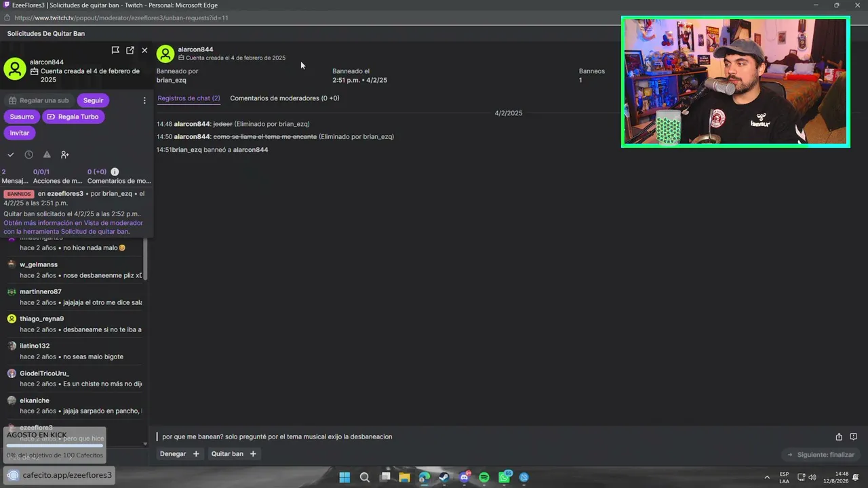Image resolution: width=868 pixels, height=488 pixels.
Task: Click the timeout clock icon
Action: 29,155
